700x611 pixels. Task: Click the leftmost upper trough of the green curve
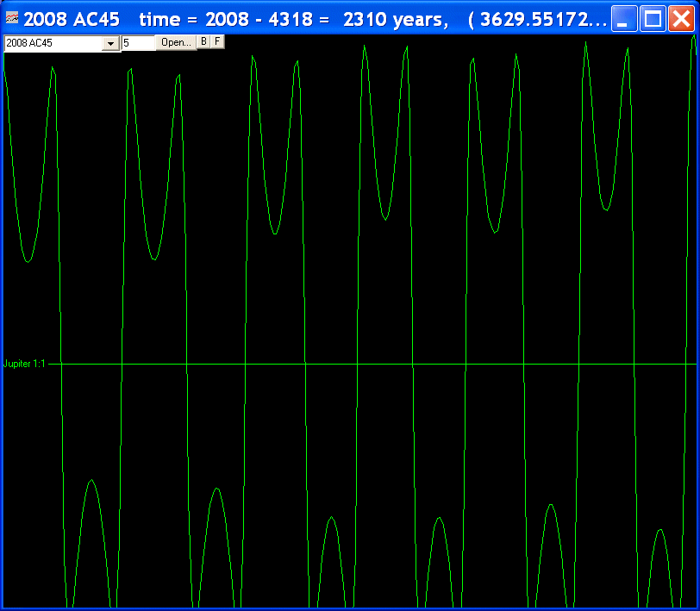coord(28,261)
